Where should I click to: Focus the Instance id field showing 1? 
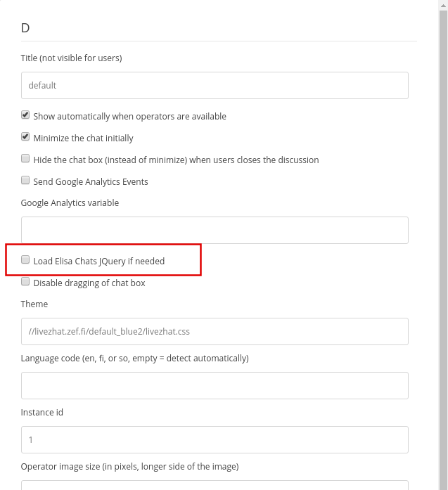click(215, 439)
